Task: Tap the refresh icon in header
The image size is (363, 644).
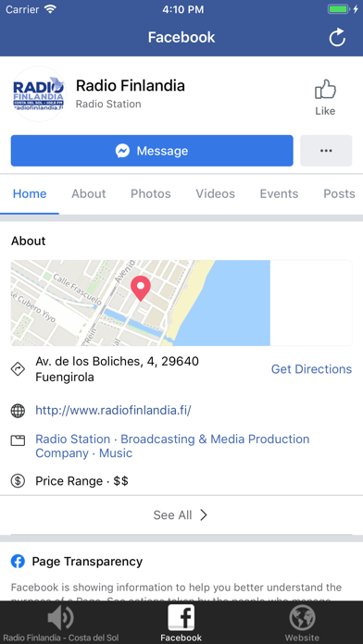Action: pyautogui.click(x=337, y=37)
